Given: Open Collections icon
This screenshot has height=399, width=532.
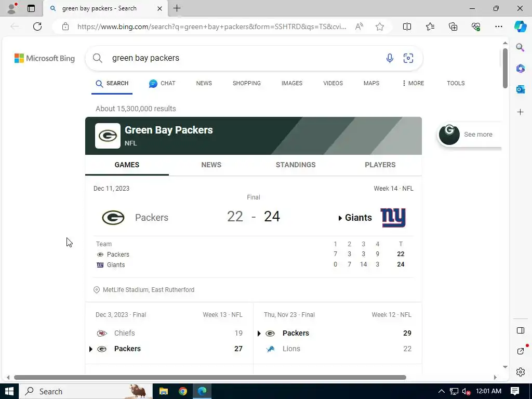Looking at the screenshot, I should click(x=453, y=26).
